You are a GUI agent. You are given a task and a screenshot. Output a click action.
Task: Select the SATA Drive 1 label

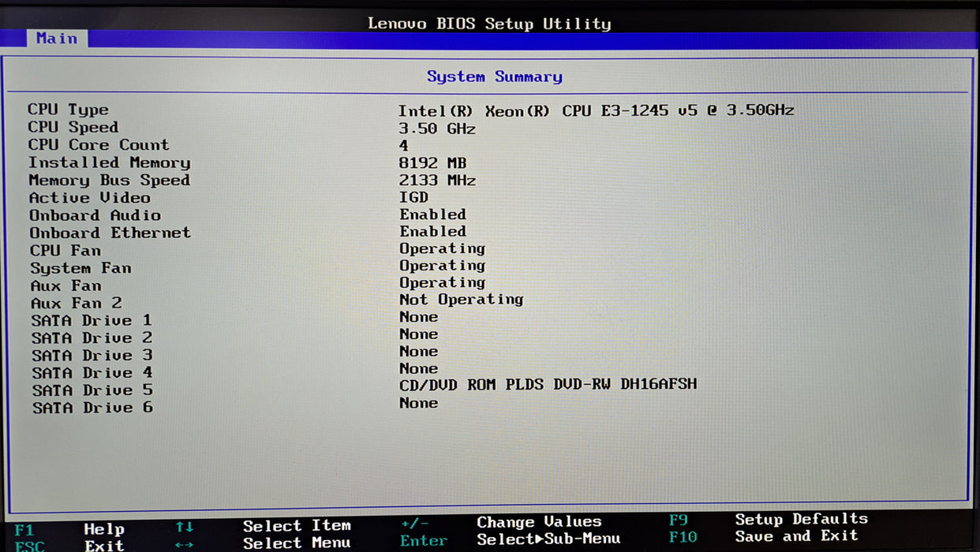(x=92, y=320)
